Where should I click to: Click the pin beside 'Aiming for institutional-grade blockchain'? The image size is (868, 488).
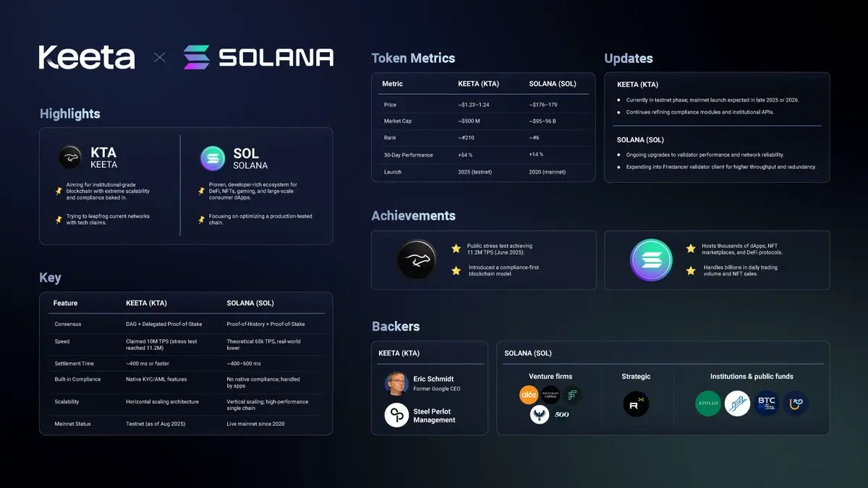59,192
